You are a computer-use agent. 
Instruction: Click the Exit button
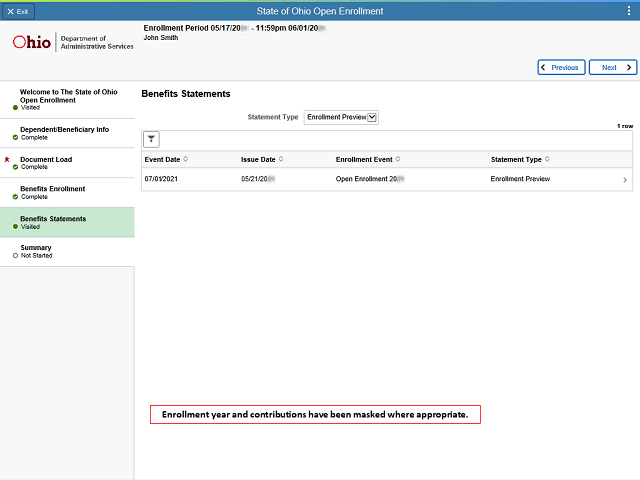(18, 10)
